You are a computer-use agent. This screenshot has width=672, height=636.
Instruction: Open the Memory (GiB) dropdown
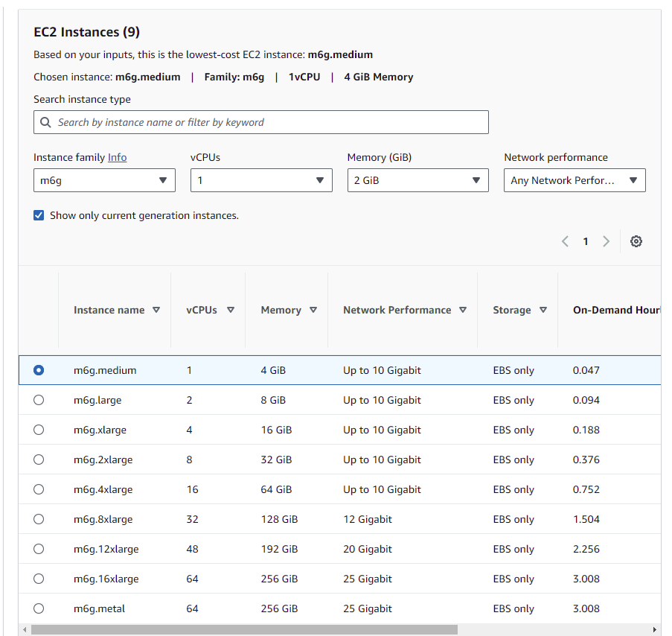click(x=417, y=181)
